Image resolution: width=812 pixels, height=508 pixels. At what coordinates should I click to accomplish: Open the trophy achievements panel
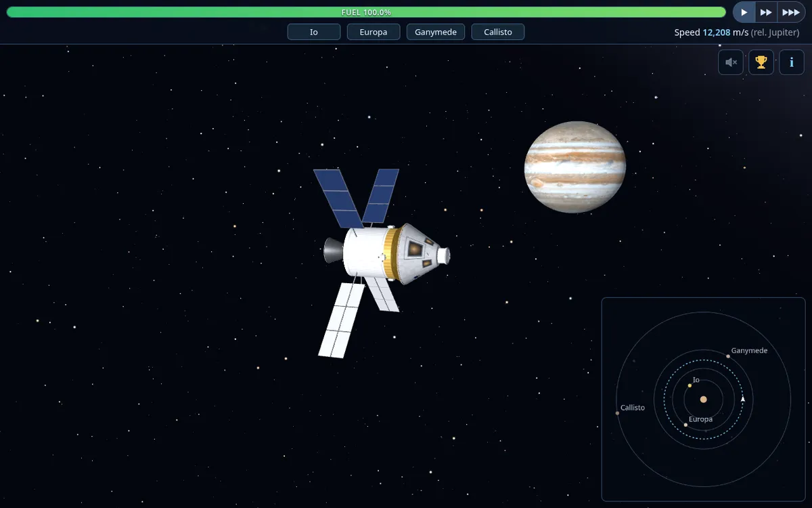tap(761, 62)
